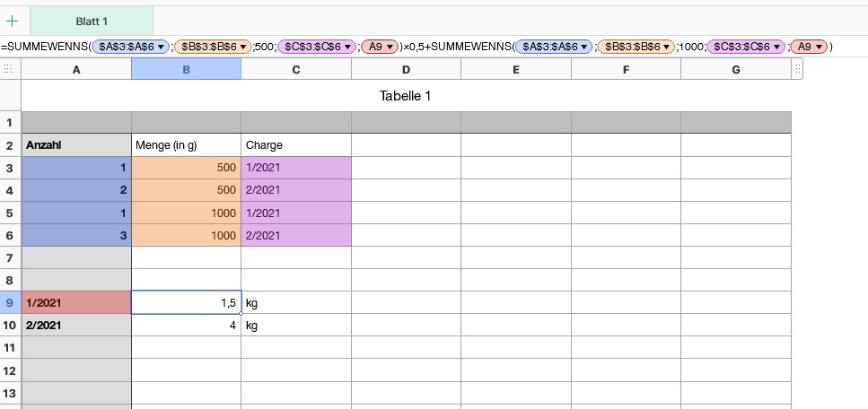Select the Anzahl header cell

[76, 145]
